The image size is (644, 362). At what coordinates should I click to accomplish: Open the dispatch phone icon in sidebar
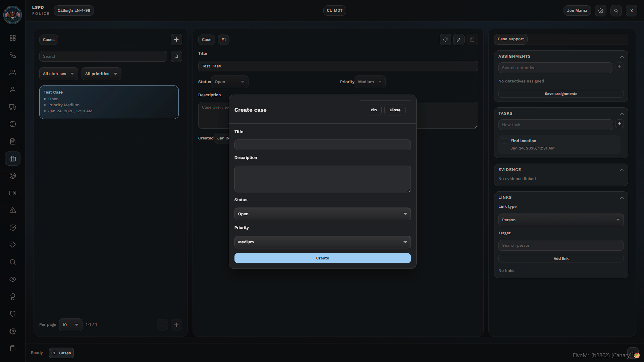(x=13, y=55)
